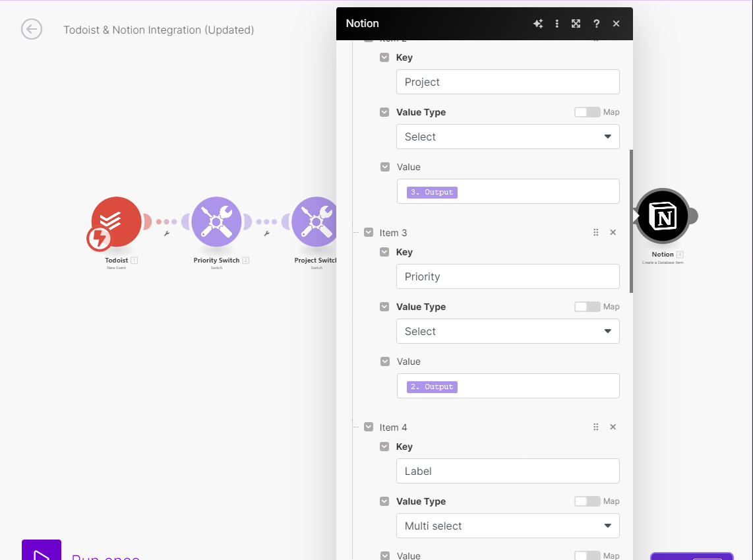The image size is (753, 560).
Task: Click the 'Item 4' header text
Action: (x=393, y=427)
